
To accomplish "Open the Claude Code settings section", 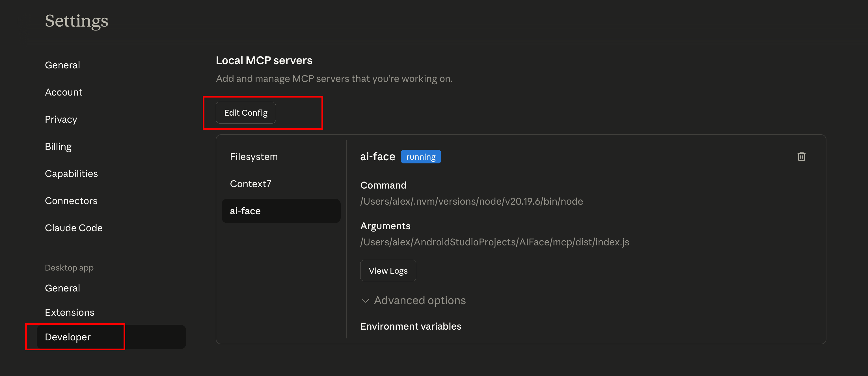I will [74, 228].
